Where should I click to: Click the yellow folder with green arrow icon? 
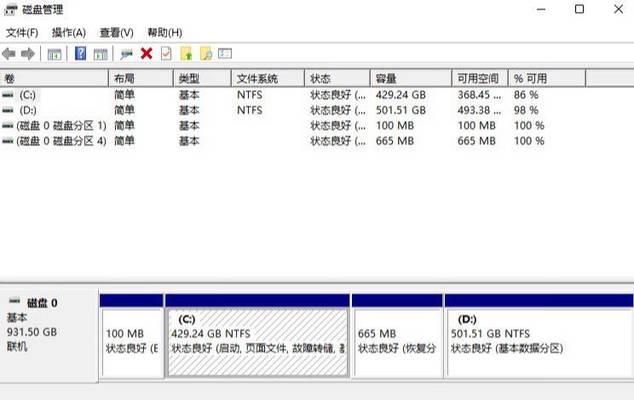(186, 53)
